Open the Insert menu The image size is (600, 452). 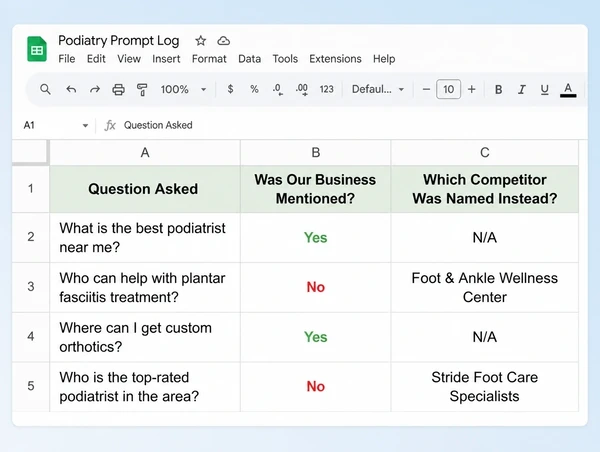(x=166, y=59)
